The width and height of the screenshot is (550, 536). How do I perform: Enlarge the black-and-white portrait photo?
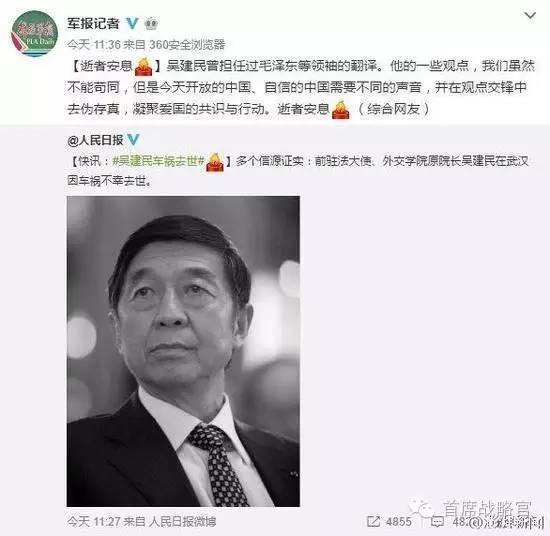(x=183, y=351)
